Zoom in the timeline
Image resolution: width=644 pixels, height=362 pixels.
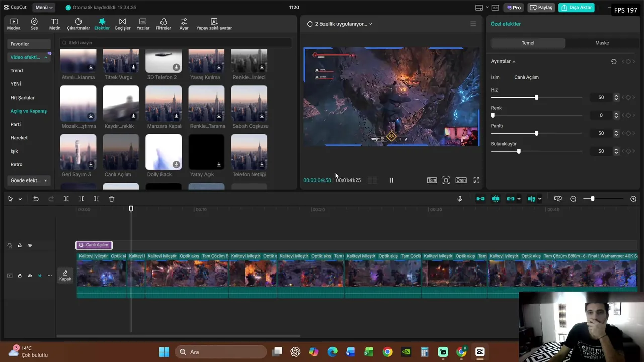tap(633, 199)
